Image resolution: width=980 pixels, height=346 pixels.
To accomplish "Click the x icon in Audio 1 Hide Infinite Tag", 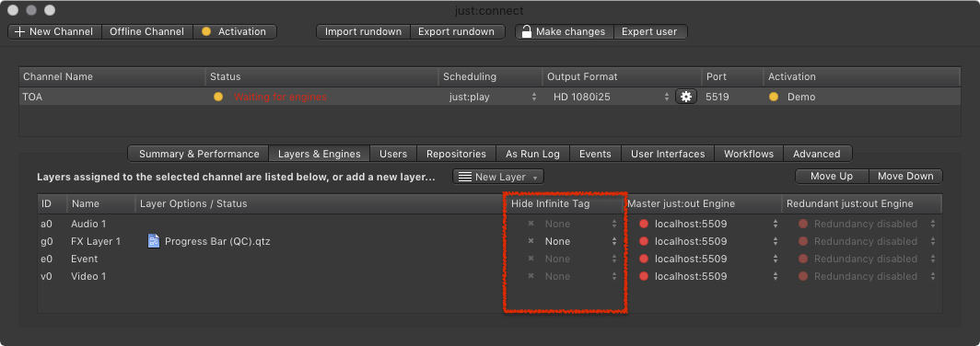I will click(x=531, y=224).
